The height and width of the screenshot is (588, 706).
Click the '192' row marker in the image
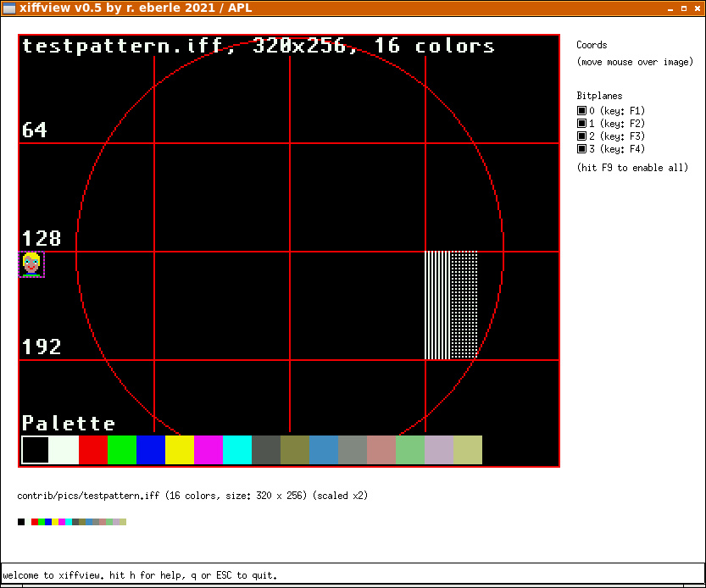[42, 347]
